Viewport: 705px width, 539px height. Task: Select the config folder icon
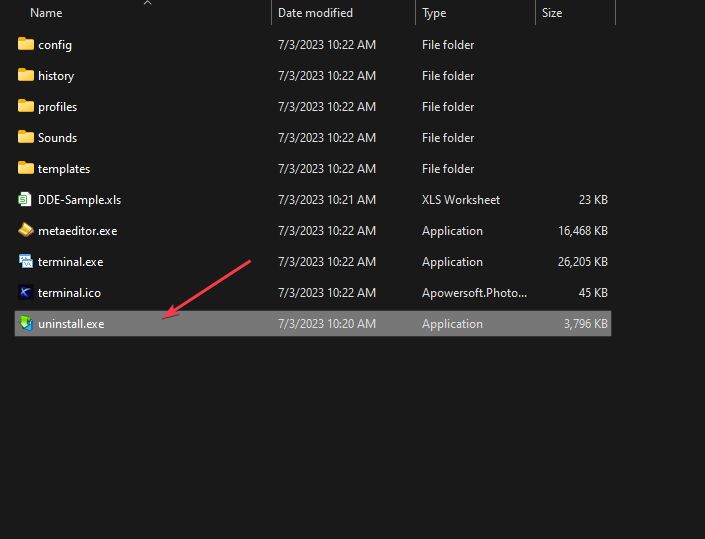tap(26, 44)
